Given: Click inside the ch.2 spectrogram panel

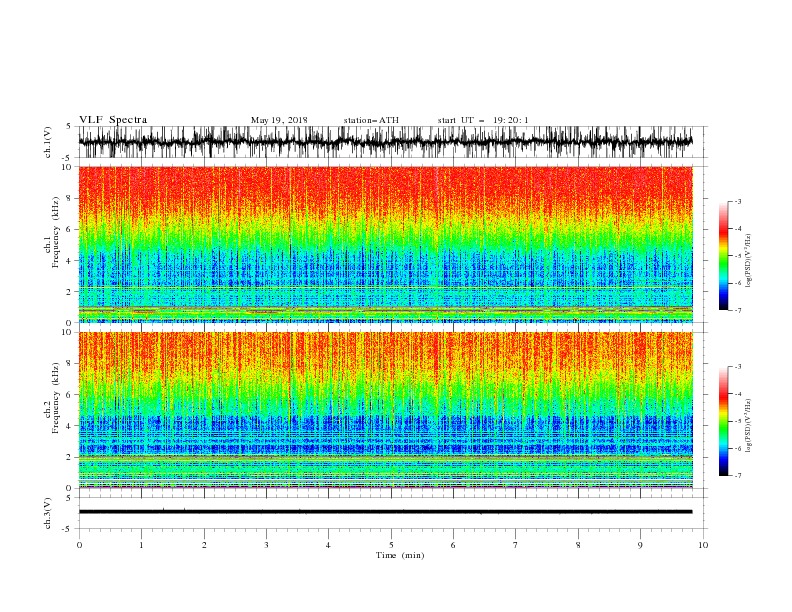Looking at the screenshot, I should [385, 410].
